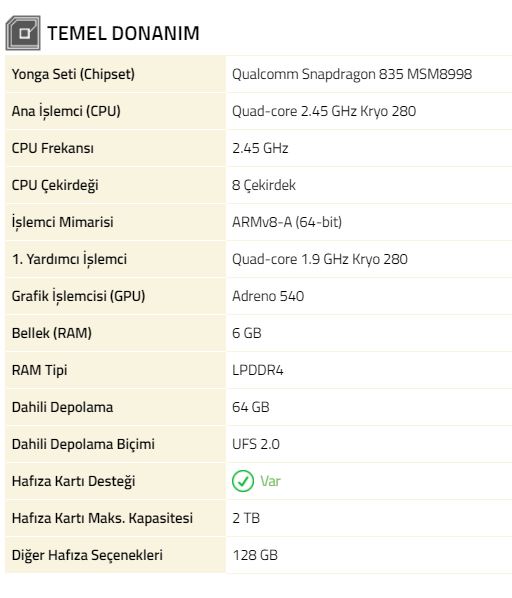
Task: Click the Quad-core 2.45 GHz Kryo 280 value
Action: [x=324, y=111]
